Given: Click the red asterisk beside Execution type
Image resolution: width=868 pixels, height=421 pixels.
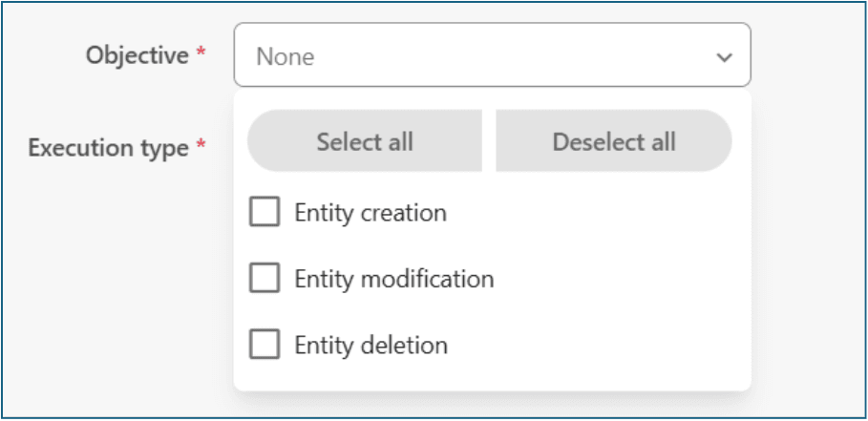Looking at the screenshot, I should point(201,148).
